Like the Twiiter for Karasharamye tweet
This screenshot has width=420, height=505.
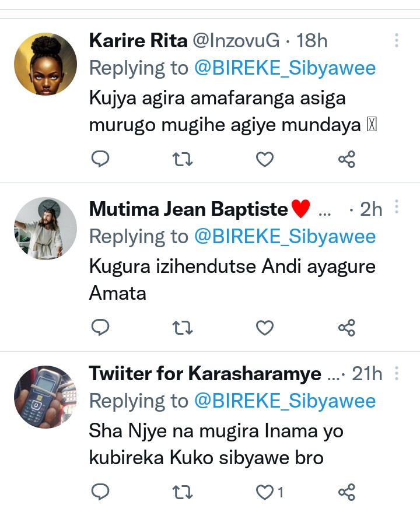click(265, 492)
